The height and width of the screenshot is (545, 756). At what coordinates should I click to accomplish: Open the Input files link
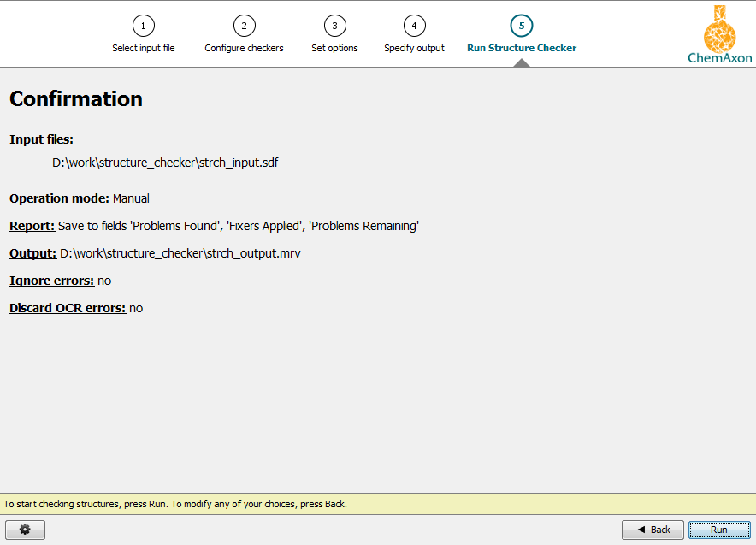(41, 139)
